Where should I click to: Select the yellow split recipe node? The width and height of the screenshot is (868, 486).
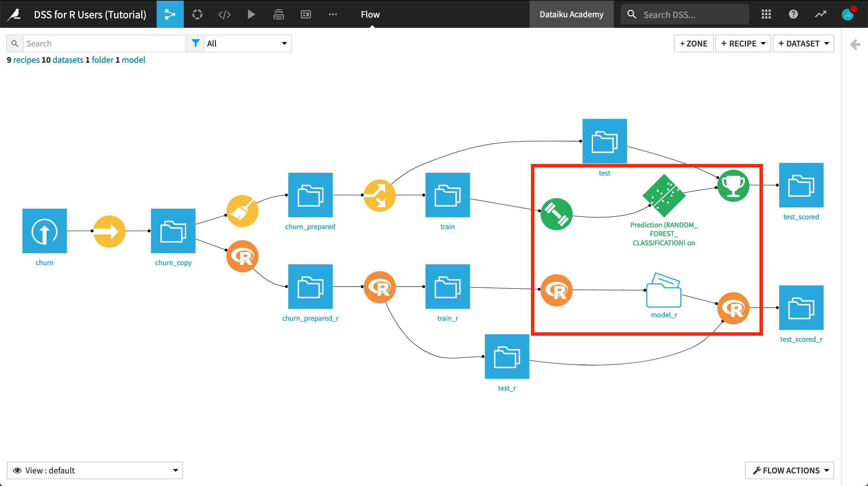point(380,195)
